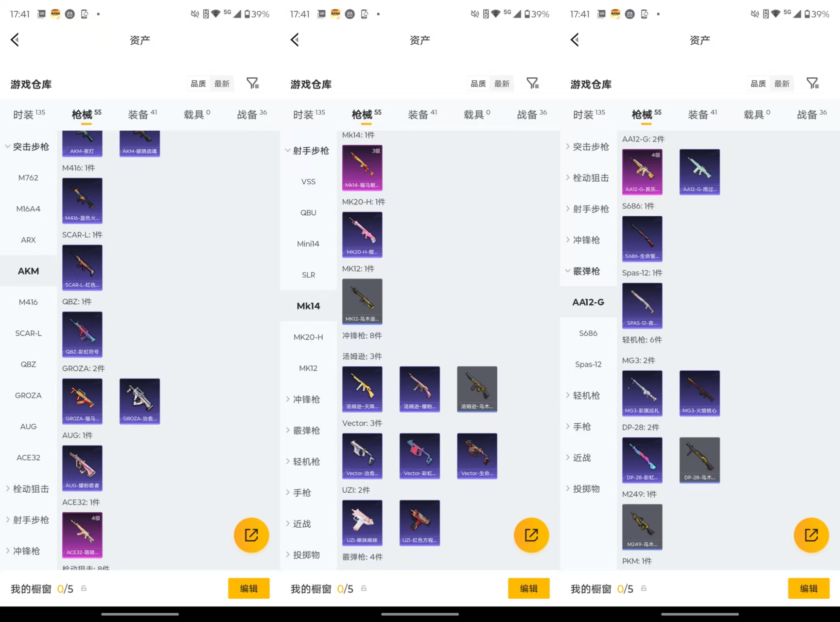Tap 编辑 button on the Mk14 screen

tap(529, 588)
